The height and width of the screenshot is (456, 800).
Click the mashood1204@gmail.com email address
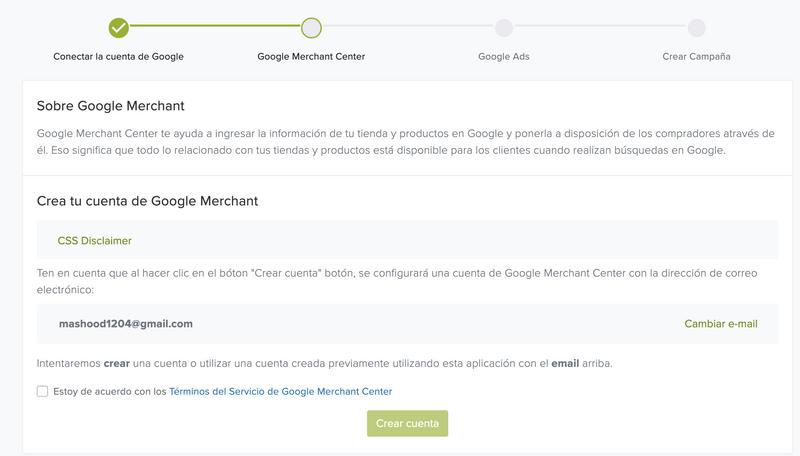tap(126, 324)
